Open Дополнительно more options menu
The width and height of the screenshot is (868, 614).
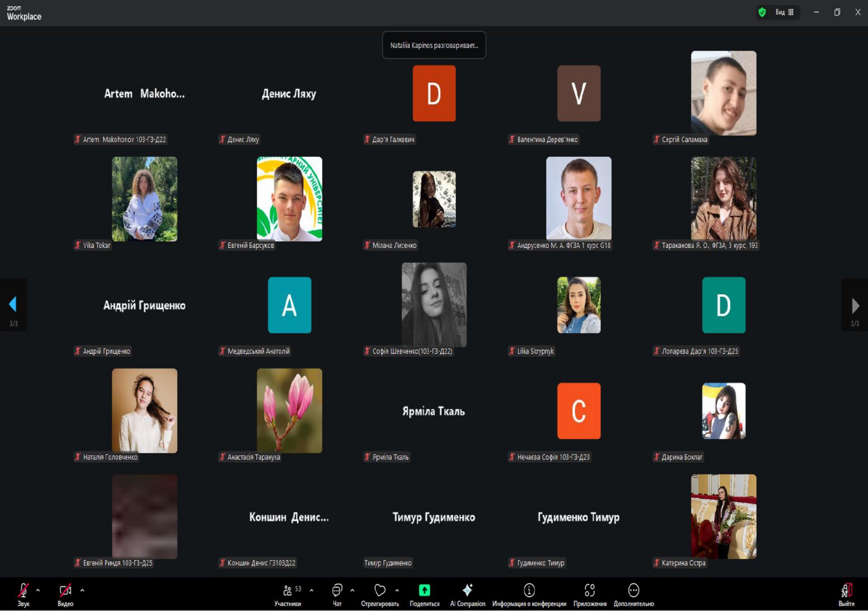634,590
